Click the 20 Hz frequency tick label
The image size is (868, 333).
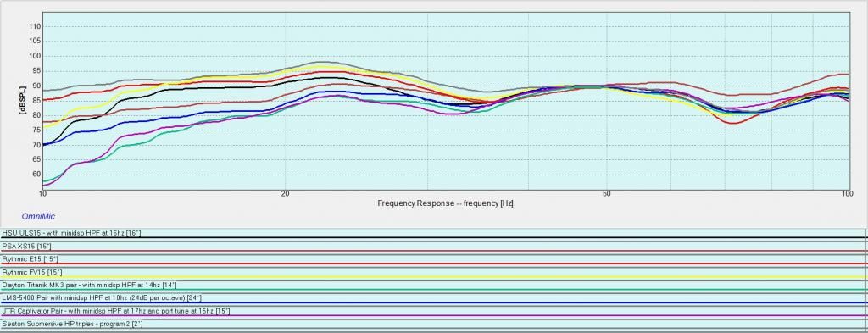pyautogui.click(x=285, y=193)
